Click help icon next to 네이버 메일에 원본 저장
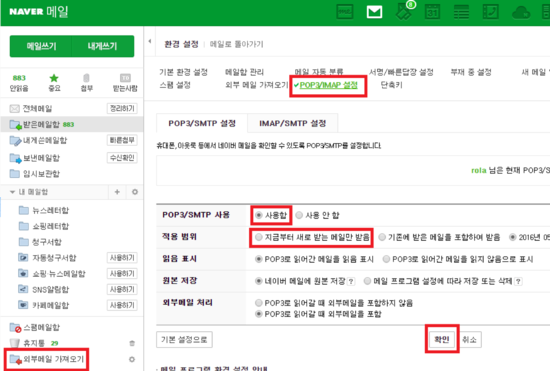 351,281
